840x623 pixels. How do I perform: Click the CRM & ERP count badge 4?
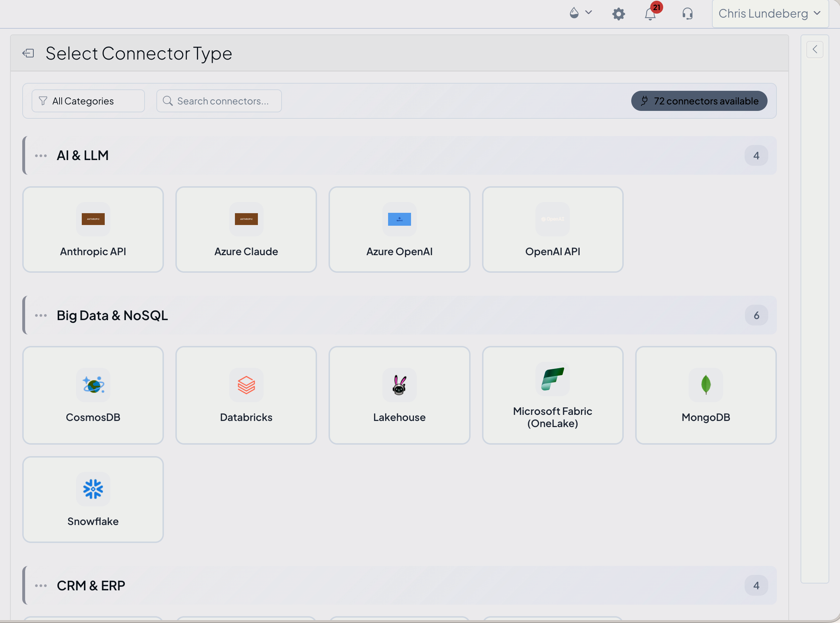[x=756, y=586]
